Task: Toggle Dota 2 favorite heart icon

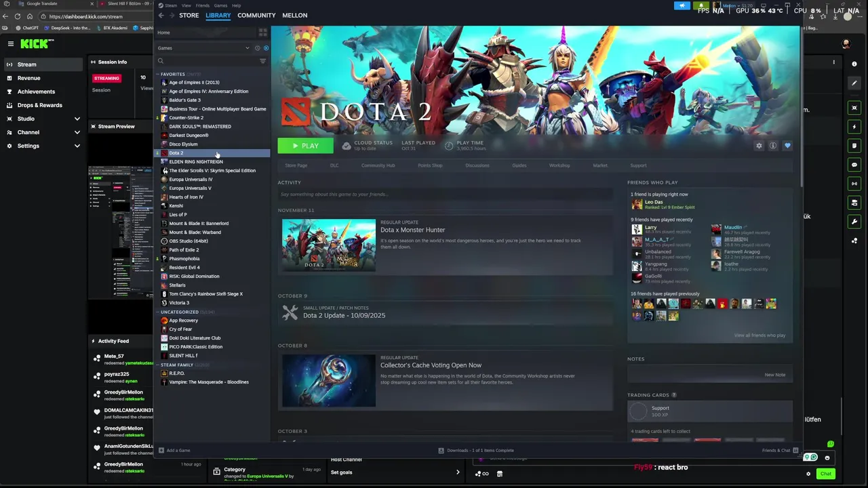Action: [787, 146]
